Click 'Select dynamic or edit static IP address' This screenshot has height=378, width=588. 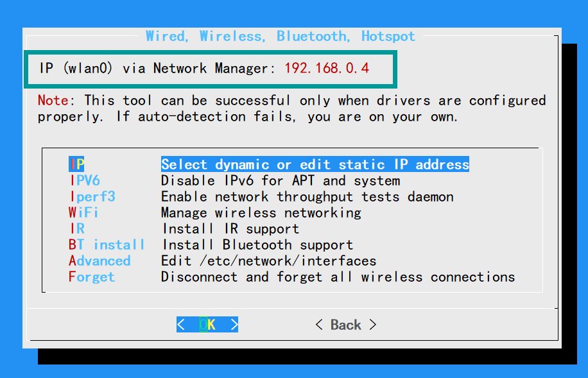point(315,164)
